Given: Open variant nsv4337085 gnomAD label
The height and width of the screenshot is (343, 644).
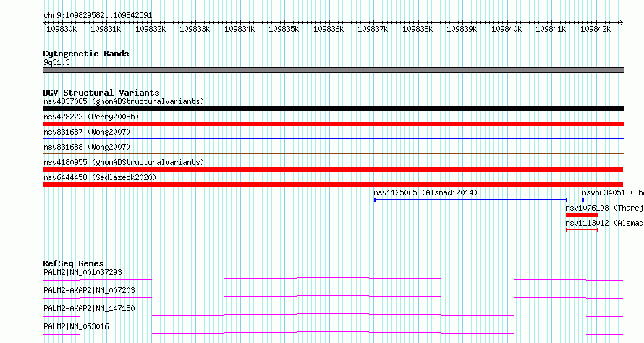Looking at the screenshot, I should pos(124,101).
